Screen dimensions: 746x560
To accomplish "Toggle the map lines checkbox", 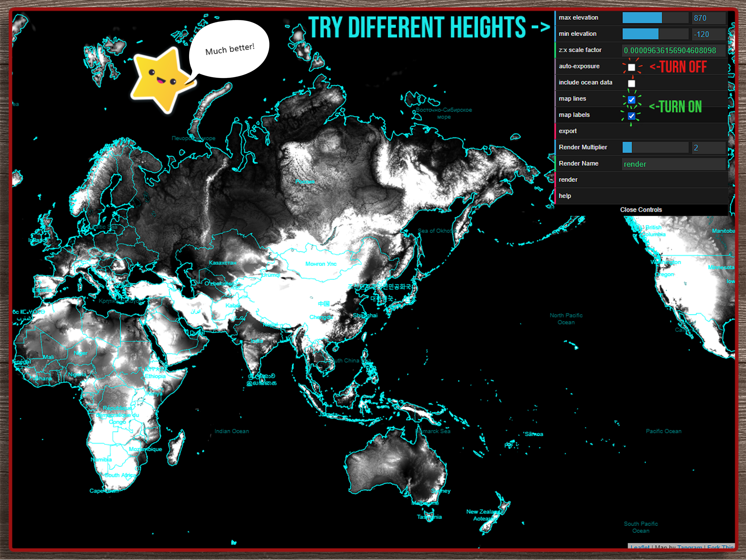I will click(x=631, y=99).
